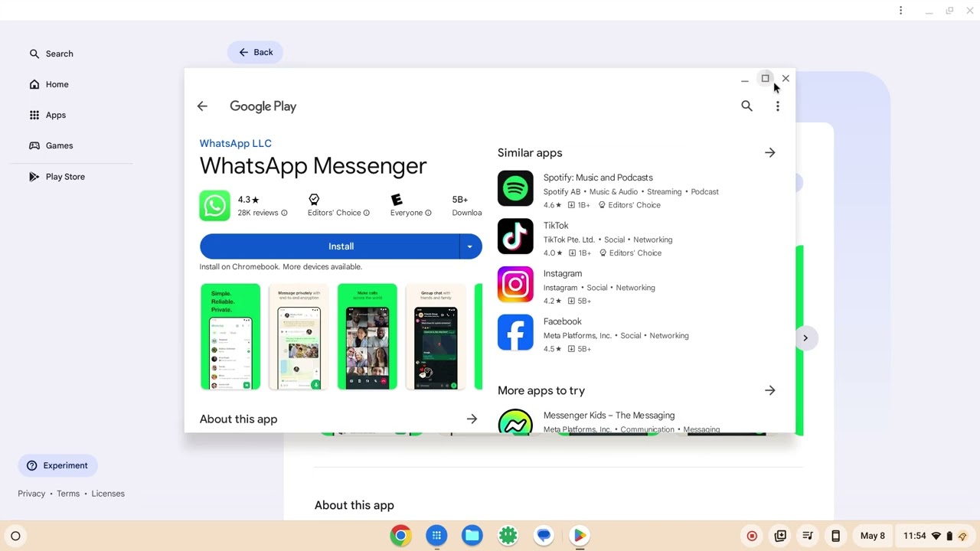
Task: Open Files app from the shelf
Action: [x=472, y=536]
